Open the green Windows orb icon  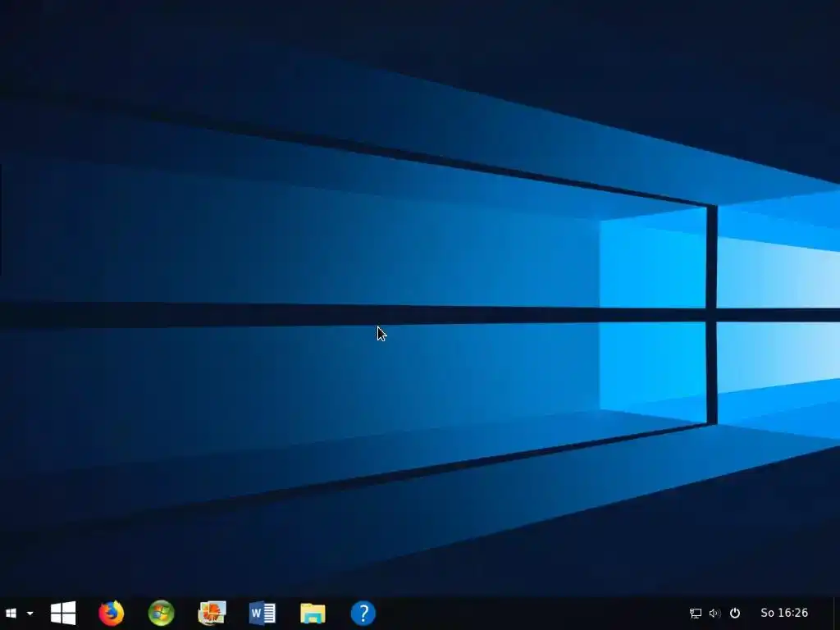tap(162, 613)
